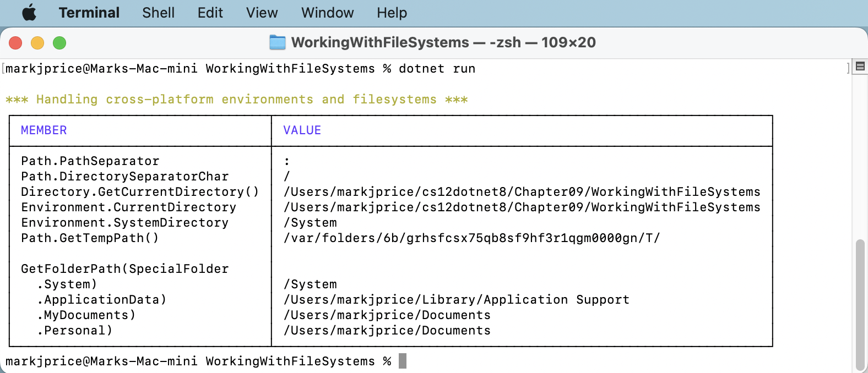Click the slash value for DirectorySeparatorChar

[x=287, y=177]
